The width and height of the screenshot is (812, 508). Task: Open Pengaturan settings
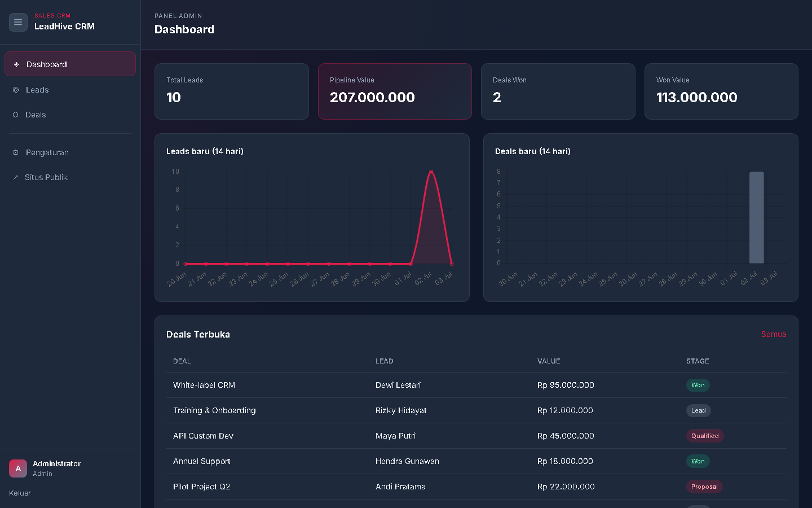tap(70, 152)
